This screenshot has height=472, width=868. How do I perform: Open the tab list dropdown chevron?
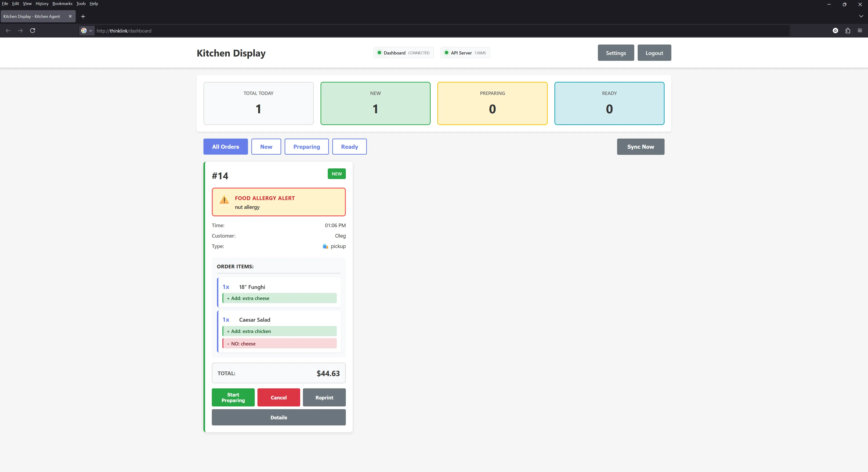point(861,16)
